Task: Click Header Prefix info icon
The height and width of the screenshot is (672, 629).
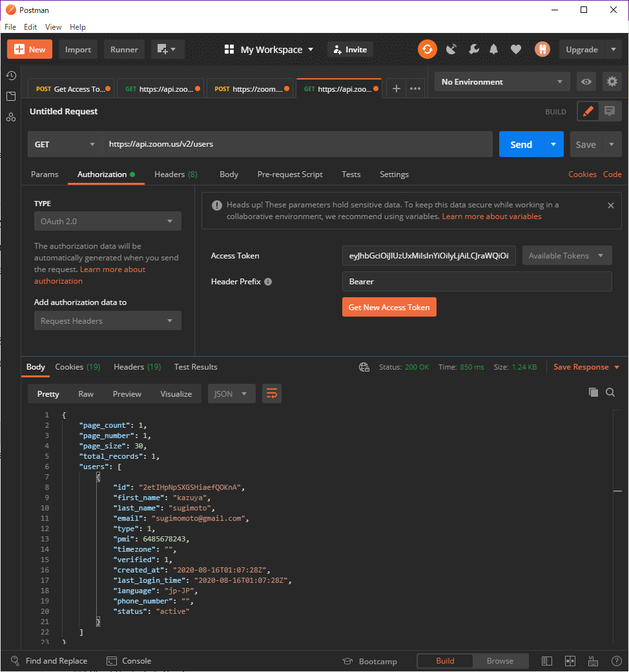Action: pyautogui.click(x=268, y=282)
